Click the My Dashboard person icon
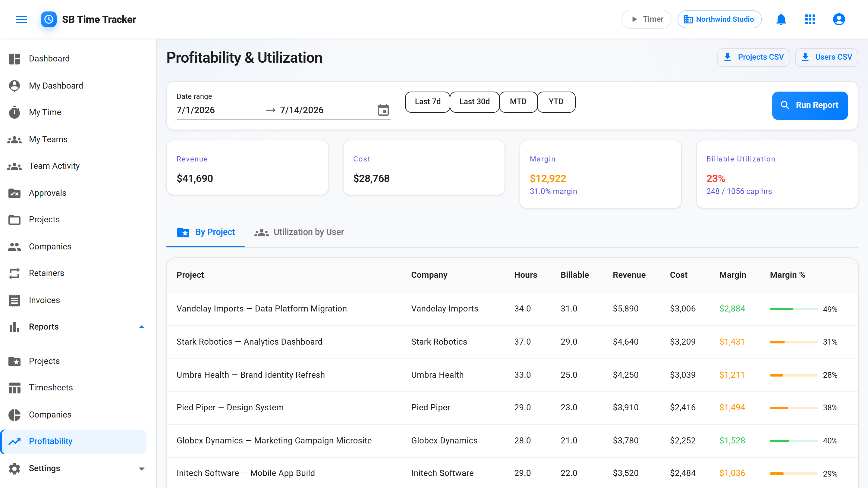868x488 pixels. (x=14, y=86)
